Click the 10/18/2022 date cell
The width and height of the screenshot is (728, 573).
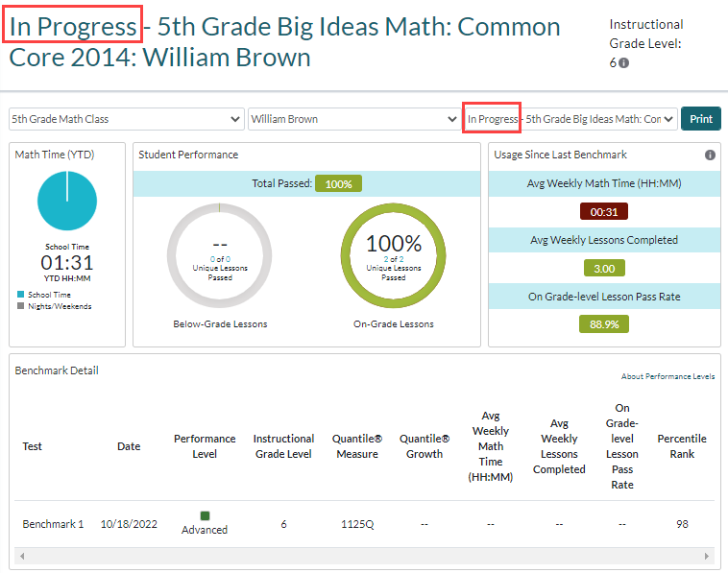point(129,524)
